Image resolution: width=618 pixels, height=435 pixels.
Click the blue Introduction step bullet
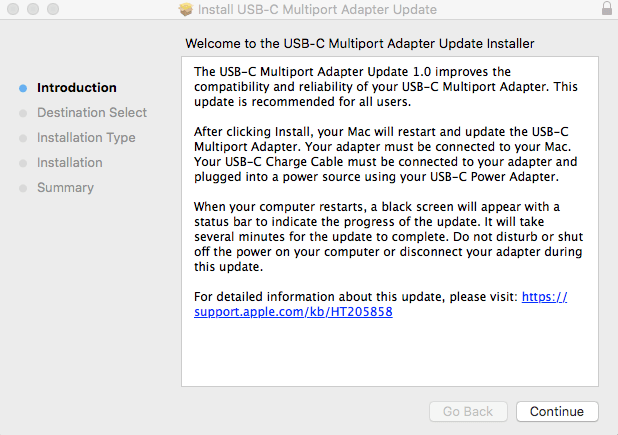tap(23, 88)
